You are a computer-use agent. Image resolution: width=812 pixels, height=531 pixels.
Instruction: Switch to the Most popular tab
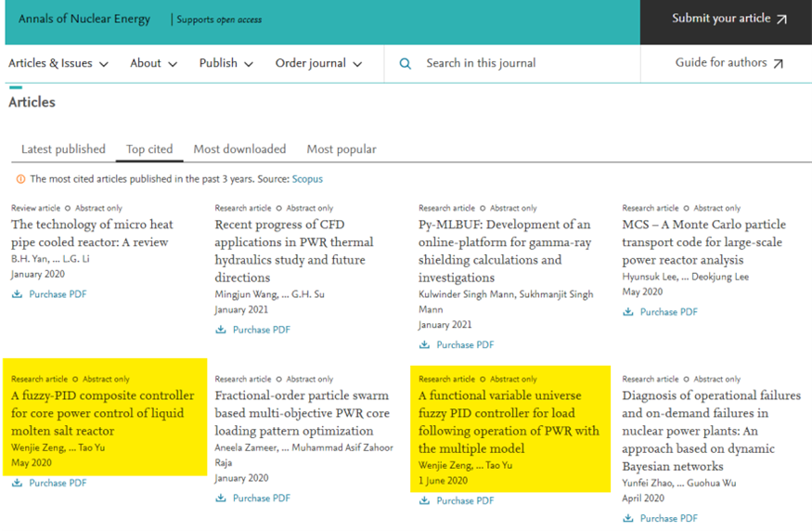pos(342,149)
